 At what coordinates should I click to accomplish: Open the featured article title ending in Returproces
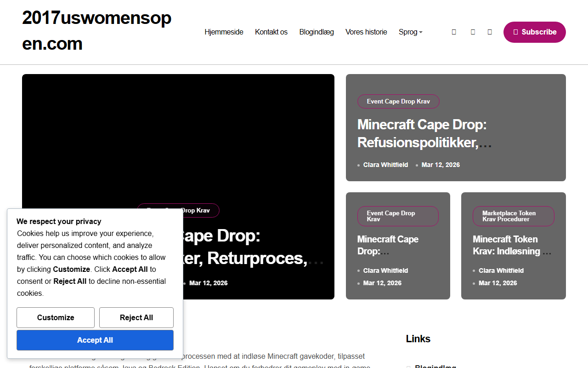click(254, 247)
